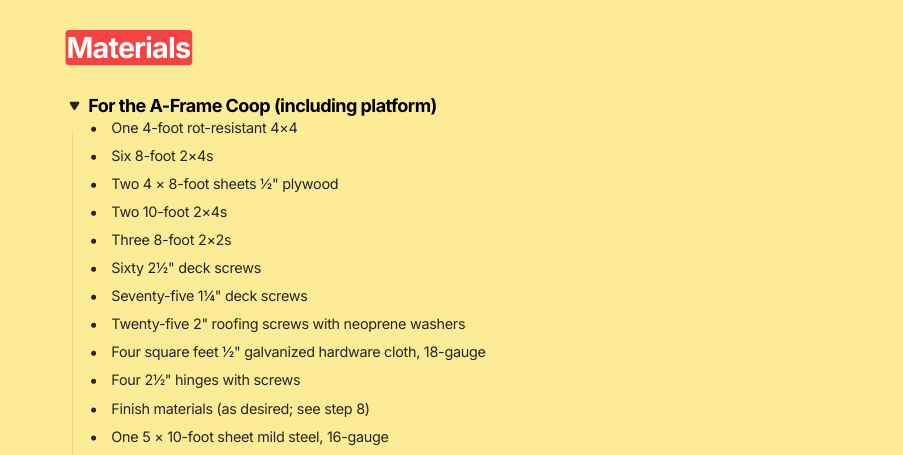Image resolution: width=903 pixels, height=455 pixels.
Task: Click the bullet beside the rot-resistant 4×4 item
Action: (94, 129)
